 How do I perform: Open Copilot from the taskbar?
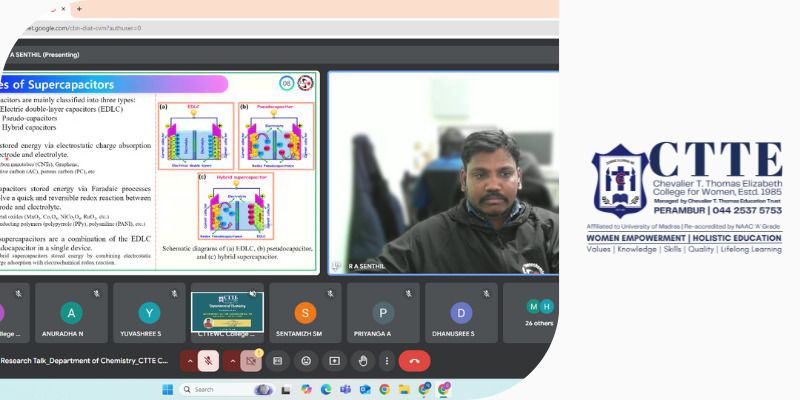tap(306, 390)
